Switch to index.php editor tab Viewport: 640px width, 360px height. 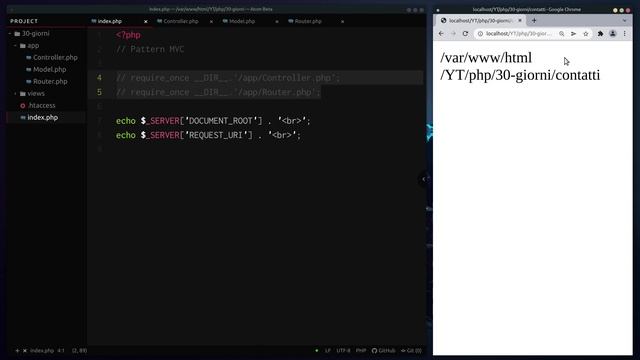coord(110,21)
